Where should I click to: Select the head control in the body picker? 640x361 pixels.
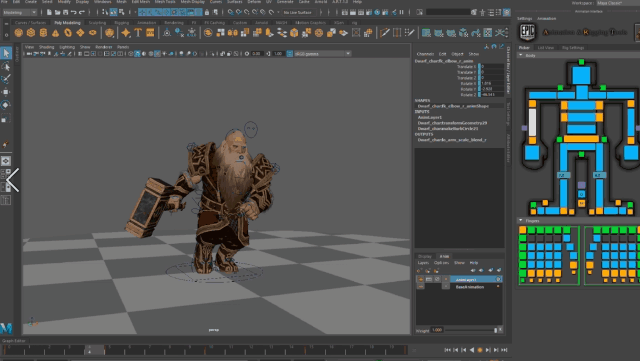pos(581,76)
